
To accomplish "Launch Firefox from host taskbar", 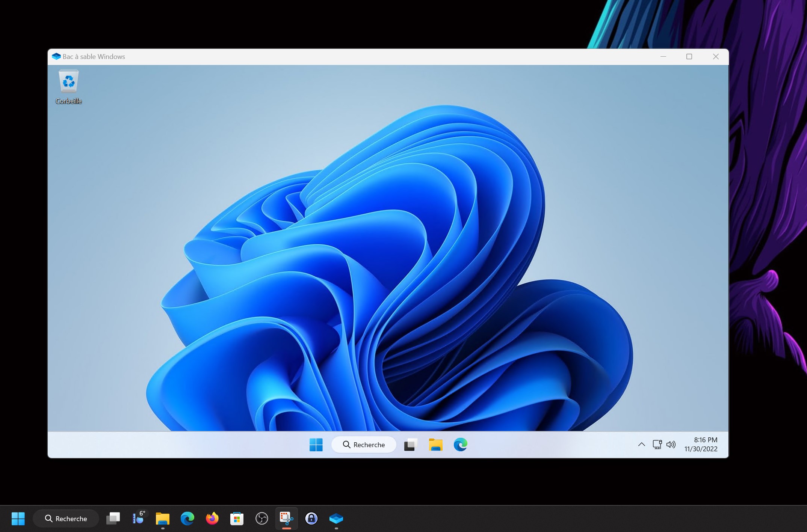I will click(x=212, y=518).
